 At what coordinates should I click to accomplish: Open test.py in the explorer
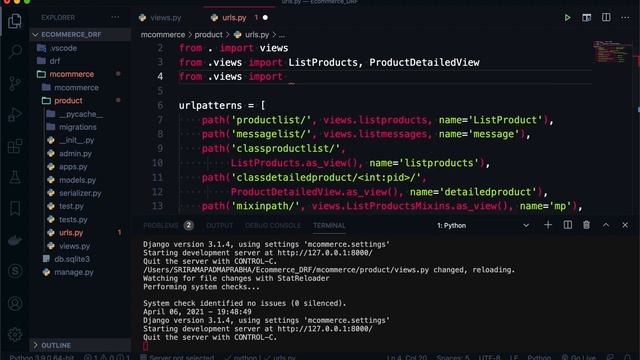point(71,206)
